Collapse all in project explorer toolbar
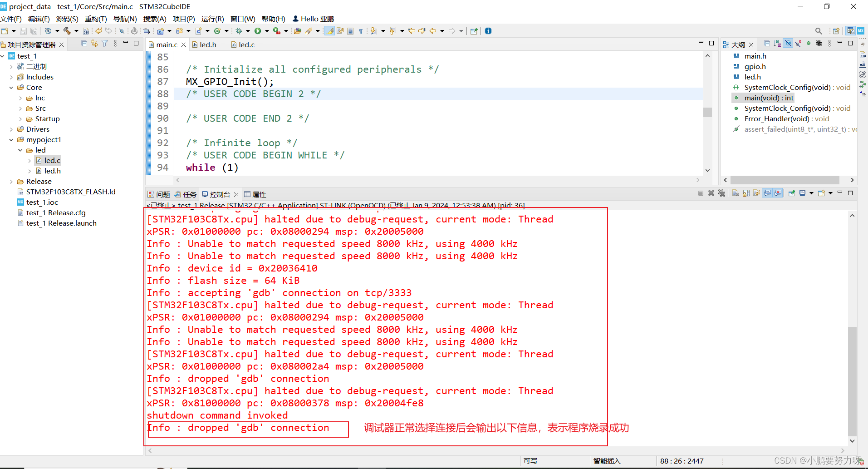868x469 pixels. 84,43
